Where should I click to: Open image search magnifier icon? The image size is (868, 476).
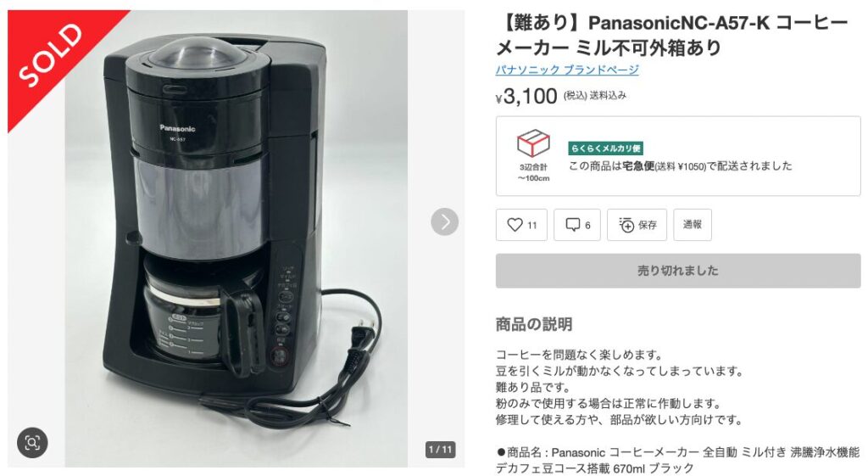[32, 442]
